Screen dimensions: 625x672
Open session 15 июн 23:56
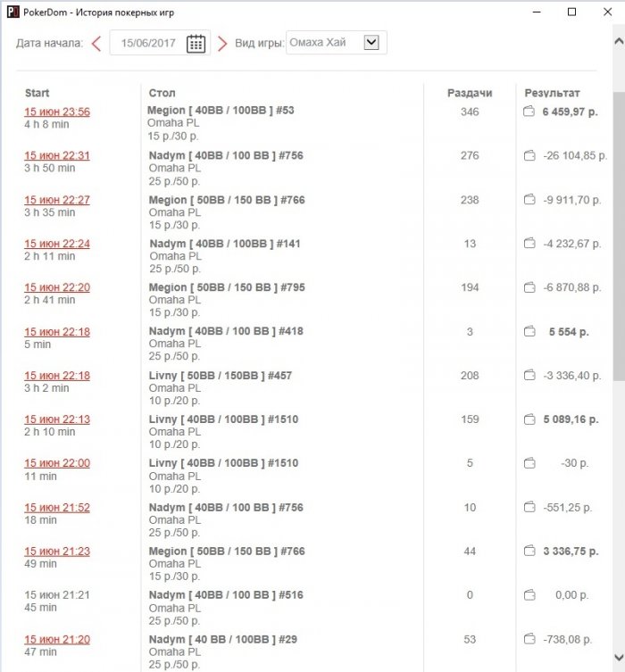pos(57,112)
